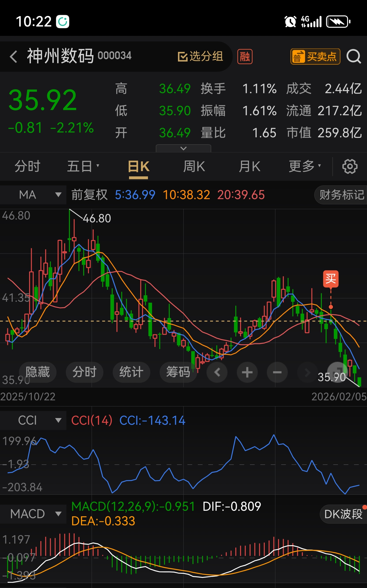This screenshot has height=588, width=367.
Task: Open MACD indicator dropdown
Action: (x=33, y=514)
